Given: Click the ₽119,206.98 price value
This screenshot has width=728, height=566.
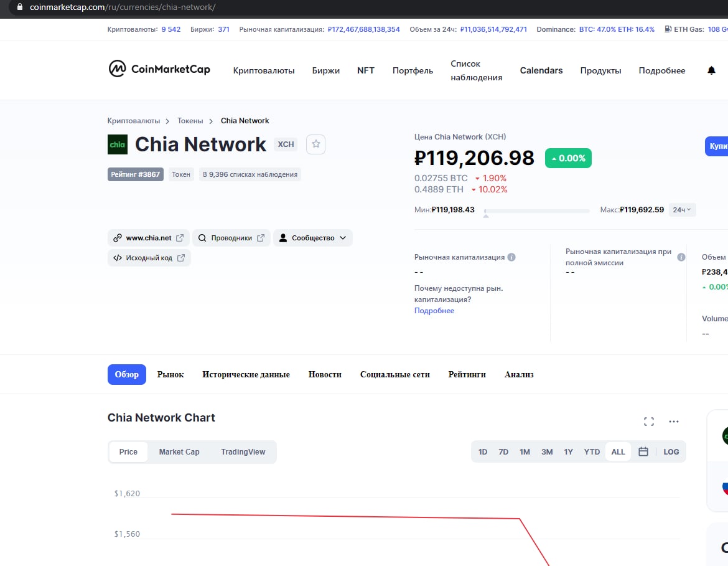Looking at the screenshot, I should pos(474,158).
